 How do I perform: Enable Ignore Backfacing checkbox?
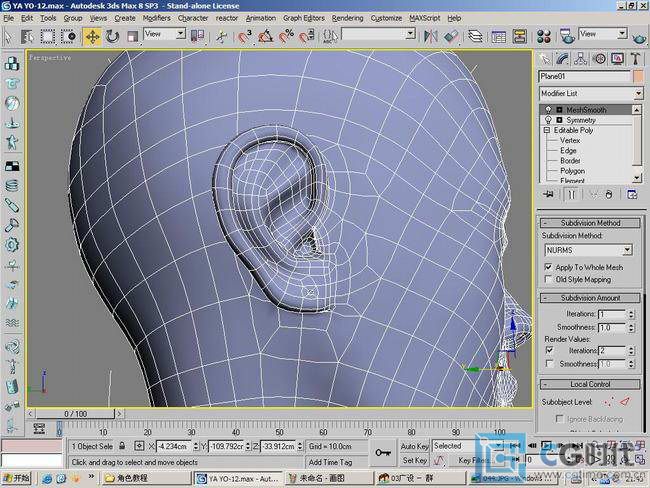[560, 419]
